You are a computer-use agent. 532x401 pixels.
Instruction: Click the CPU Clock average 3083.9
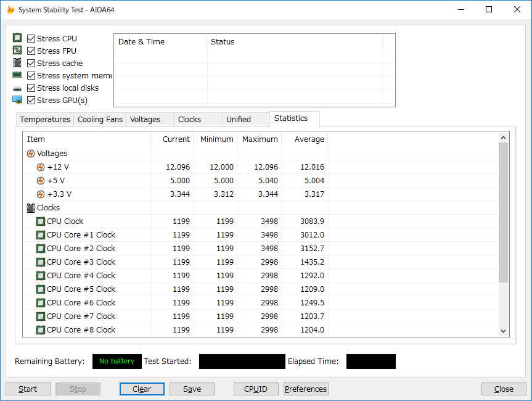[312, 221]
